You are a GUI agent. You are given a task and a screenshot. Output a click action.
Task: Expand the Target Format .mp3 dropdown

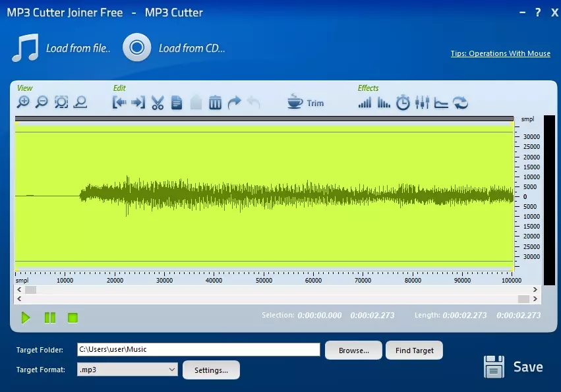[x=127, y=370]
